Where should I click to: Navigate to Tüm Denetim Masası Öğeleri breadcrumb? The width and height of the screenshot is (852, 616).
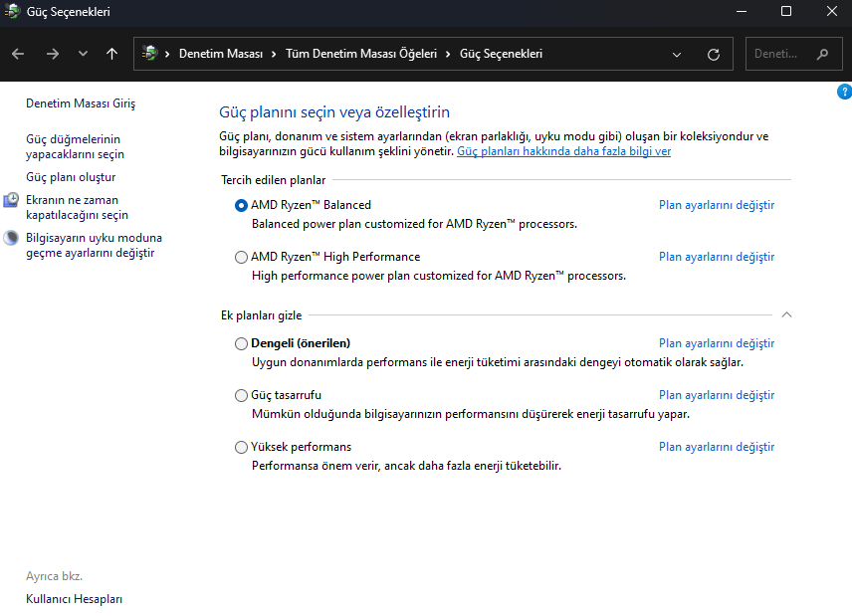click(361, 54)
